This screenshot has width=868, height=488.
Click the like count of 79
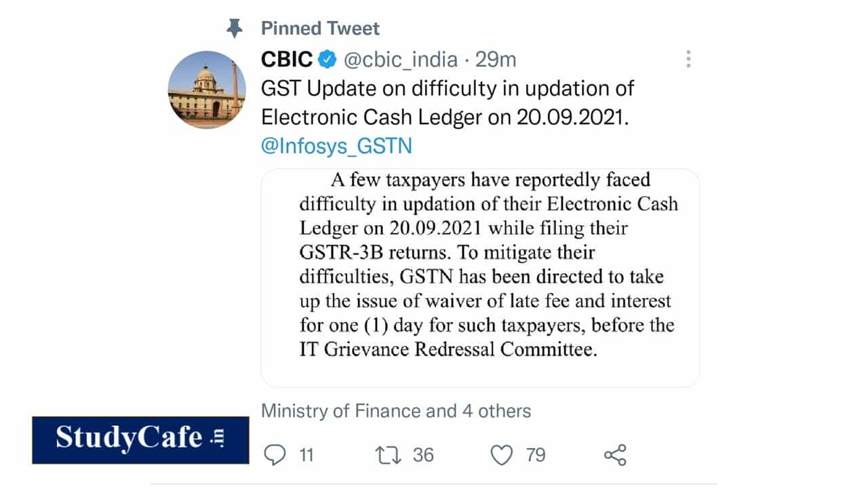pyautogui.click(x=536, y=455)
